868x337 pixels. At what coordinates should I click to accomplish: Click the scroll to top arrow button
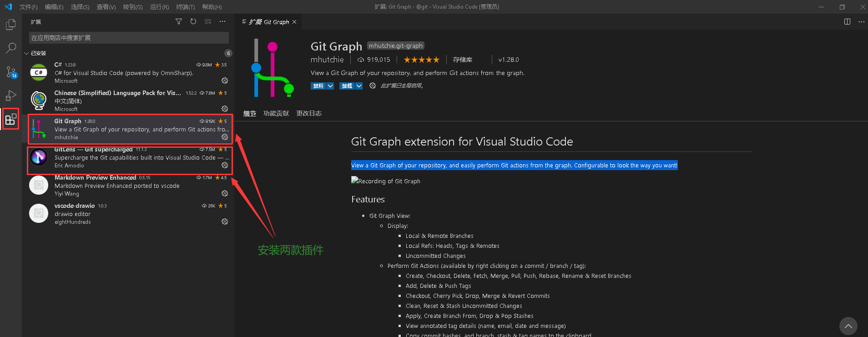point(848,326)
